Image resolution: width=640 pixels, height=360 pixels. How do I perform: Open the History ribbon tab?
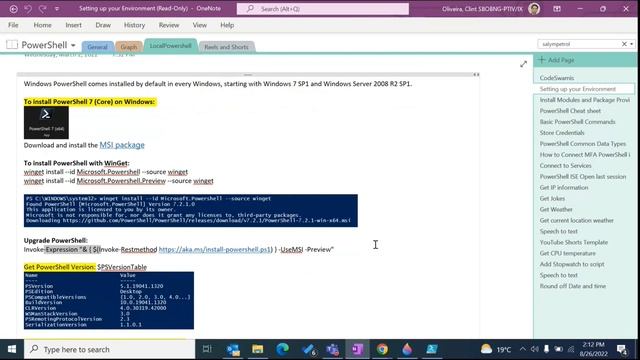134,25
